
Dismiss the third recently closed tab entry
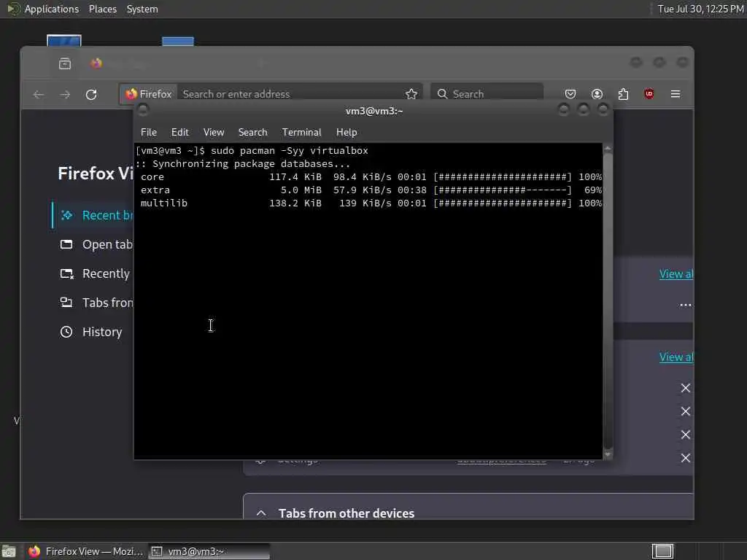coord(686,435)
